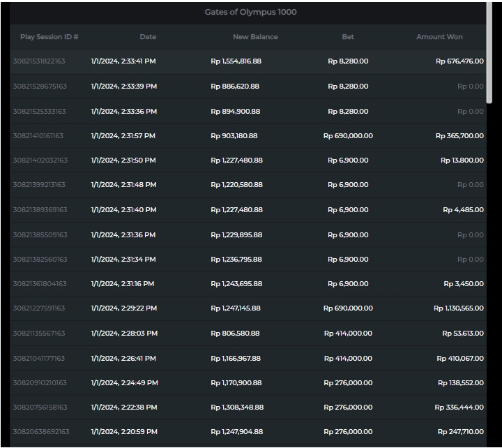The height and width of the screenshot is (448, 502).
Task: Click the Rp 676,476.00 amount won
Action: (459, 61)
